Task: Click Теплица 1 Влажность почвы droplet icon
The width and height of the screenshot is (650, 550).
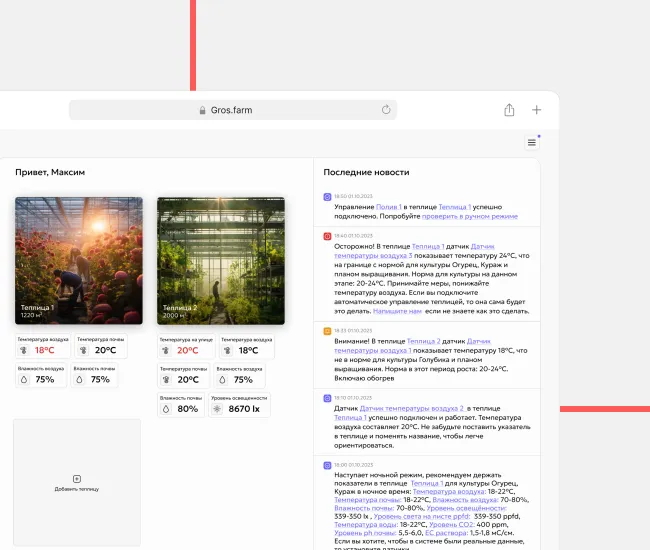Action: pos(79,379)
